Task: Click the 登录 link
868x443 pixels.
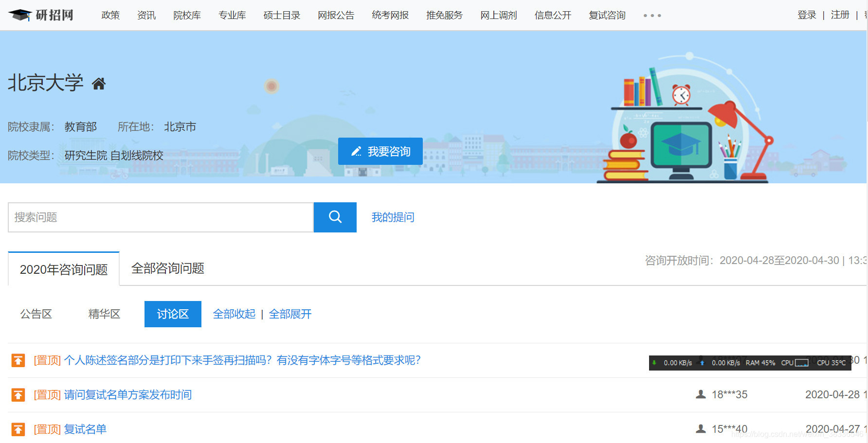Action: click(x=807, y=15)
